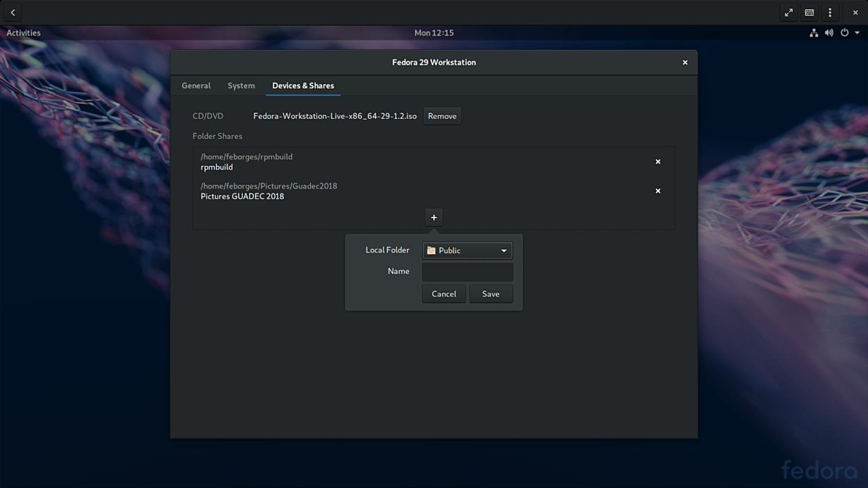868x488 pixels.
Task: Open the network status icon
Action: pyautogui.click(x=813, y=33)
